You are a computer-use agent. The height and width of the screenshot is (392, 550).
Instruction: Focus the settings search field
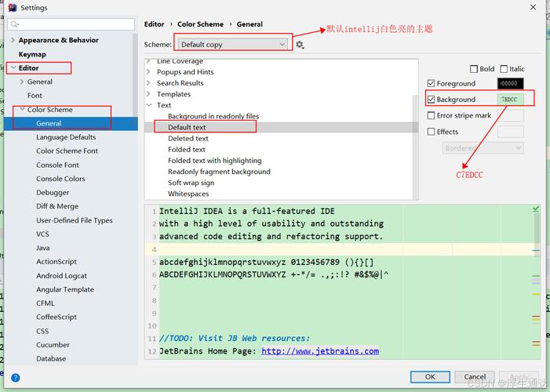(x=71, y=24)
